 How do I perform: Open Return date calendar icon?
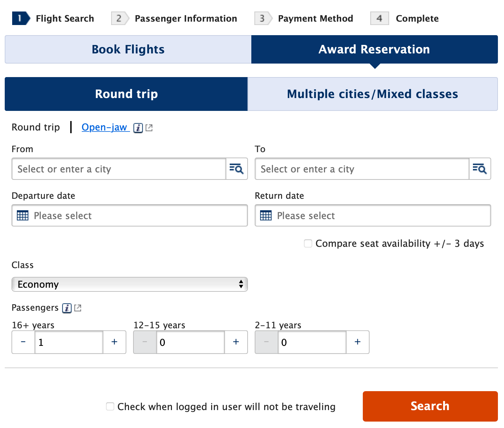coord(266,215)
